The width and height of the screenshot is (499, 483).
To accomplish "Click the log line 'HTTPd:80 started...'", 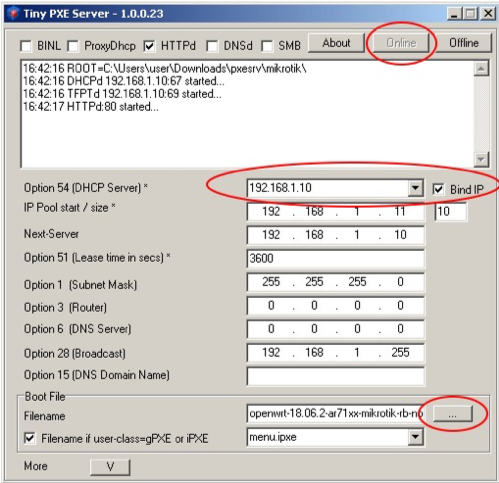I will 91,107.
